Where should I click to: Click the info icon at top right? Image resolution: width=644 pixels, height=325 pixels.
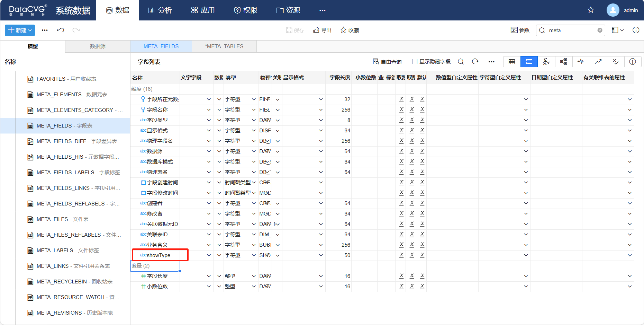[x=636, y=30]
